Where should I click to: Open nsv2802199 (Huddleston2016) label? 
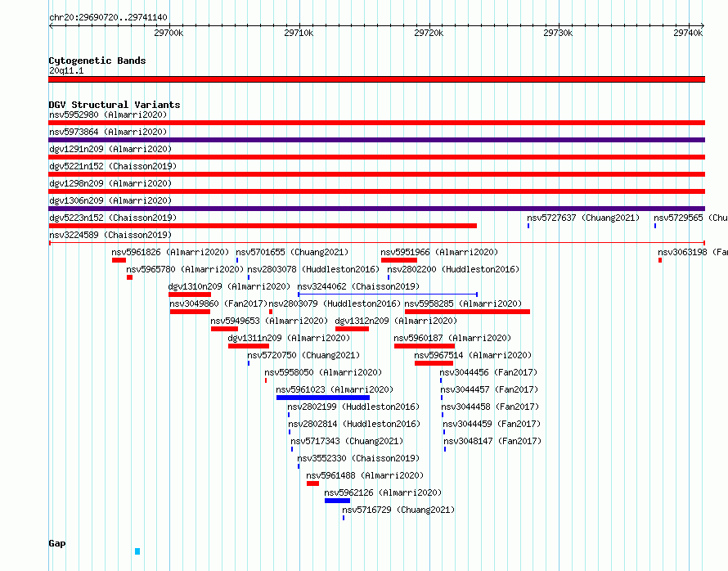coord(353,407)
